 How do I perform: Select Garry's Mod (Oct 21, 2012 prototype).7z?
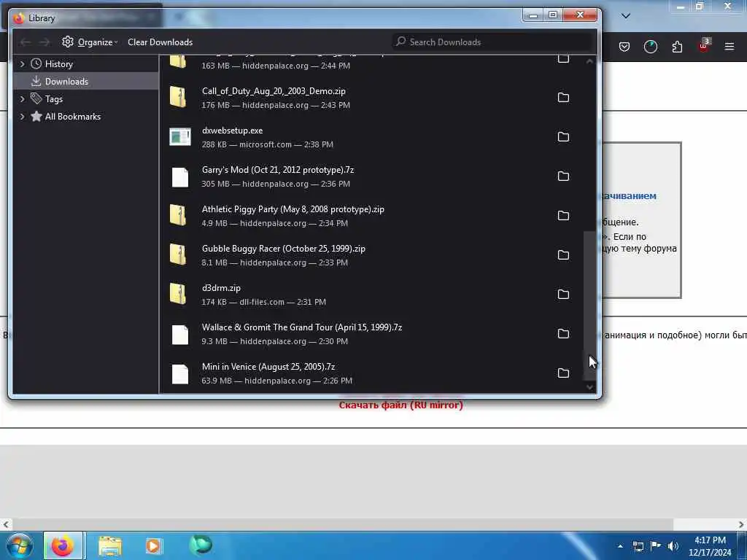(x=371, y=176)
